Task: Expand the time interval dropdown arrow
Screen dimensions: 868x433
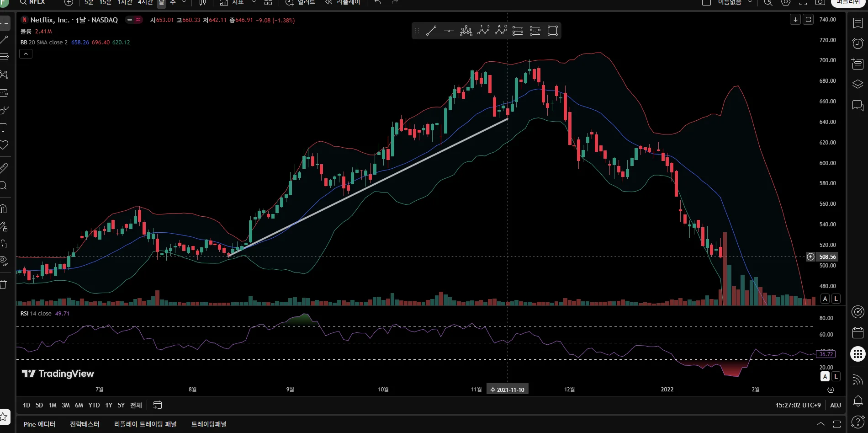Action: [x=184, y=3]
